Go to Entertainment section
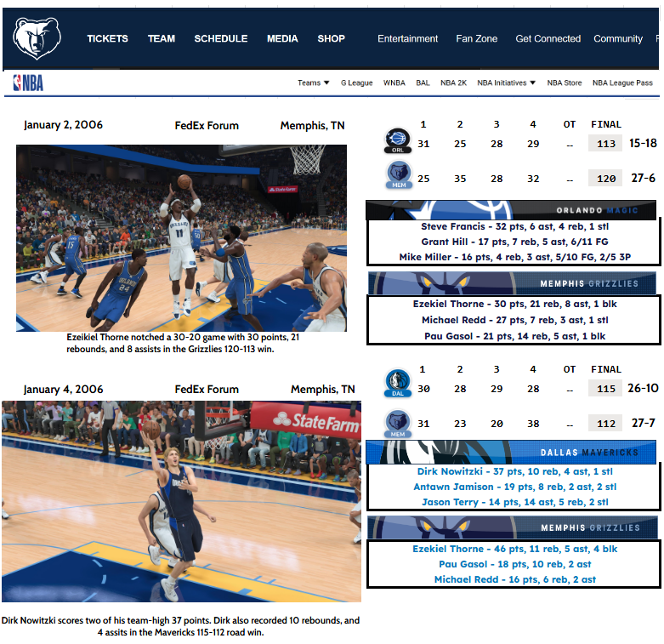The image size is (664, 644). click(x=408, y=38)
